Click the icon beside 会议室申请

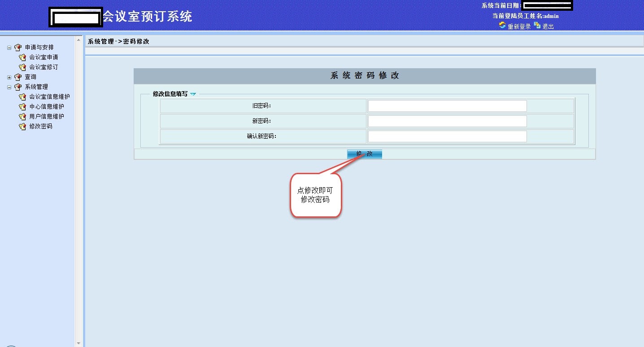pos(22,57)
